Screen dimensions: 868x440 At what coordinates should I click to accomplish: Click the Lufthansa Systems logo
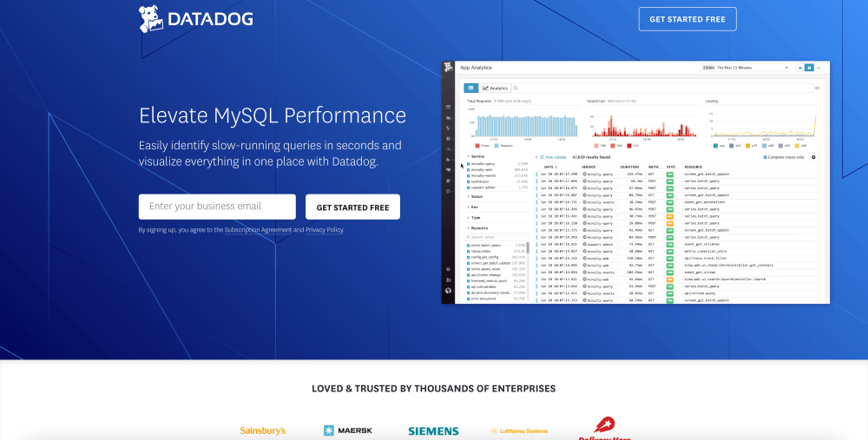519,430
